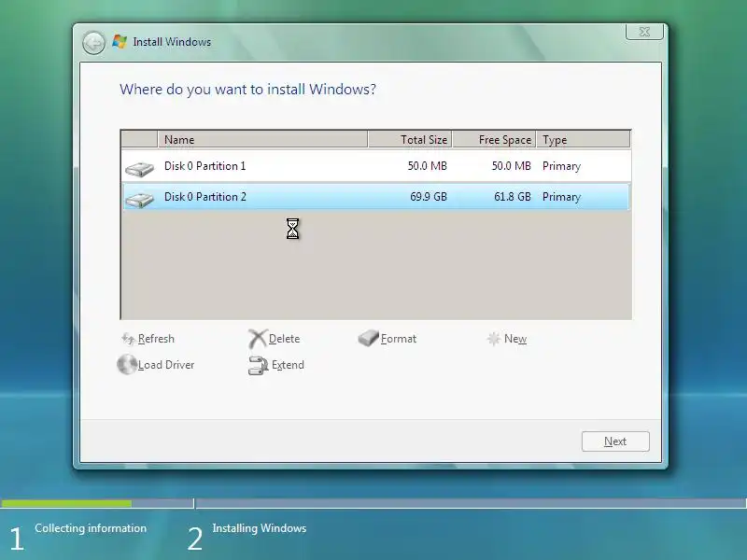Sort by the Total Size column header
This screenshot has height=560, width=747.
tap(410, 139)
